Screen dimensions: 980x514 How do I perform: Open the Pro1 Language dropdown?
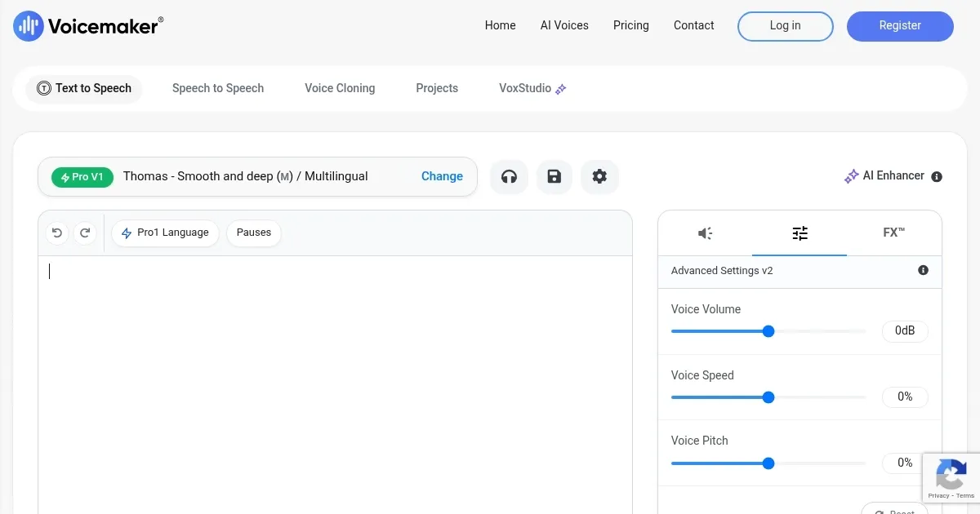(x=165, y=233)
